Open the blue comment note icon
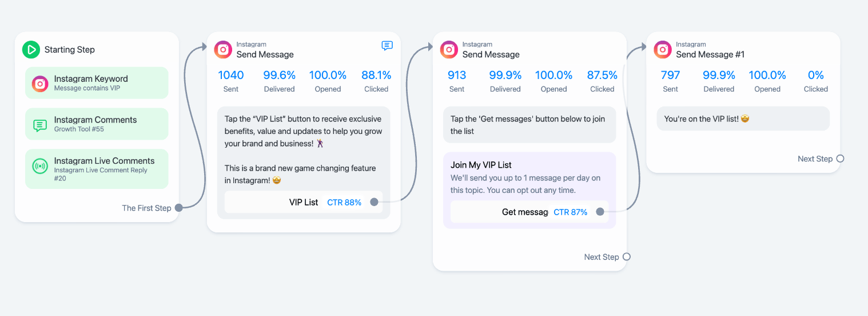868x316 pixels. [387, 46]
